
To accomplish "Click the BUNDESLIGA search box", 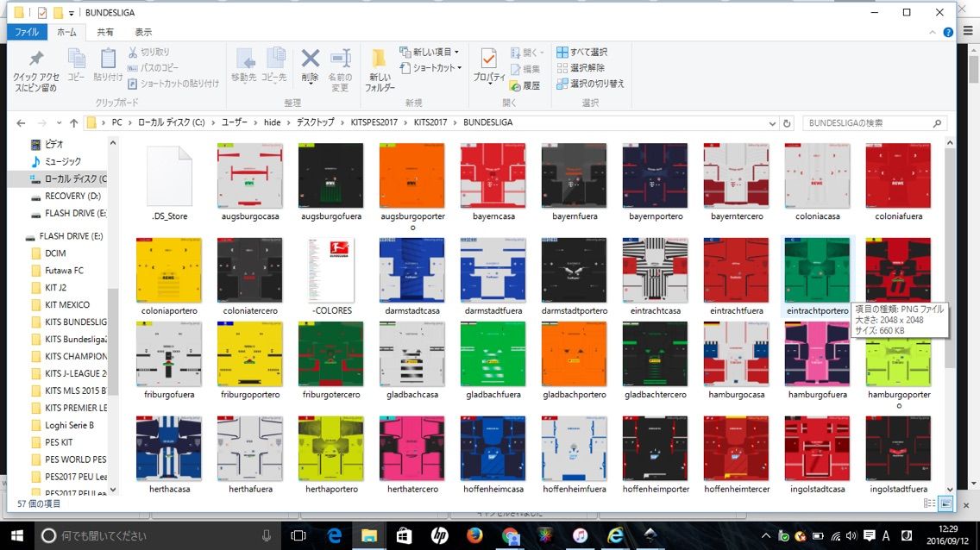I will [875, 123].
